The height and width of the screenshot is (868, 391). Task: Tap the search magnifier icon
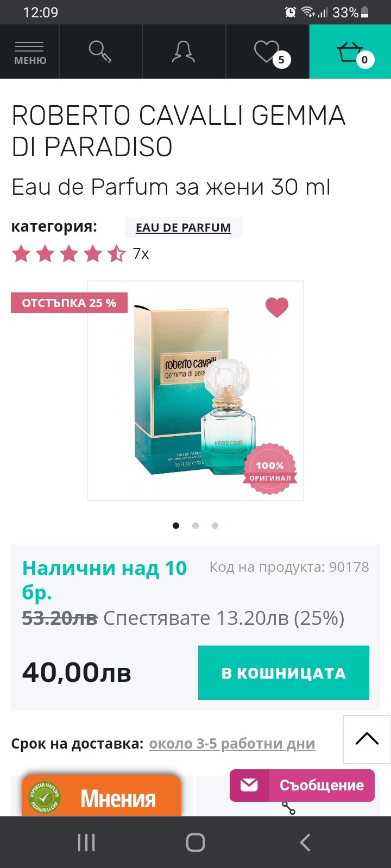click(100, 52)
